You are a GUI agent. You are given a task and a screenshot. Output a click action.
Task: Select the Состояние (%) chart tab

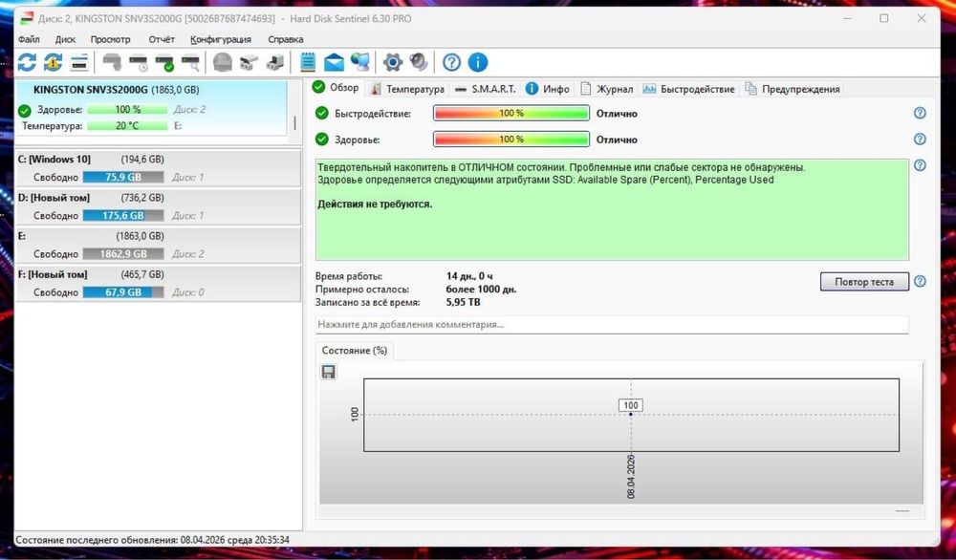pos(355,351)
